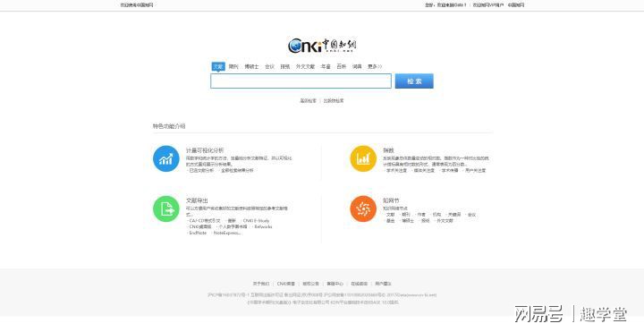Click 作者 under 知网节
Viewport: 644px width, 332px height.
pyautogui.click(x=421, y=215)
